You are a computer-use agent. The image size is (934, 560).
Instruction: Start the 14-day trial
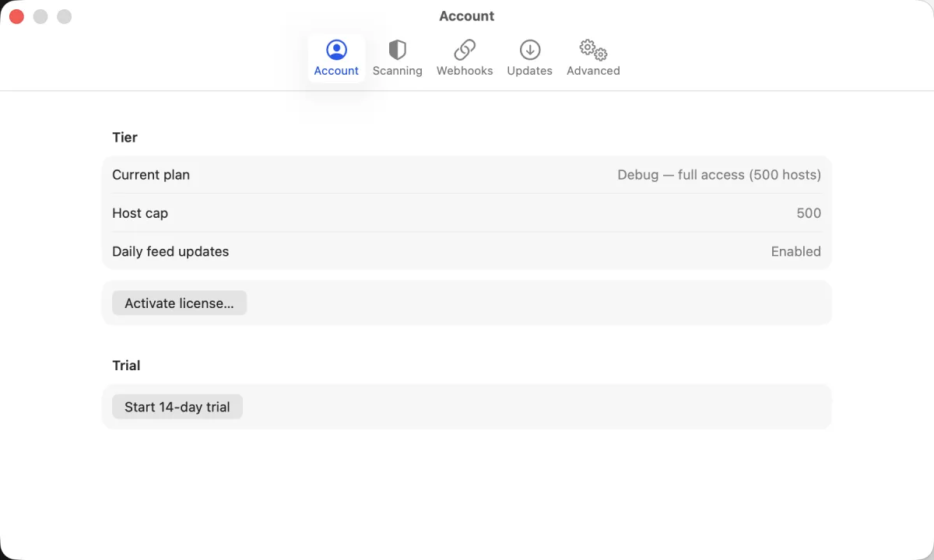tap(177, 406)
